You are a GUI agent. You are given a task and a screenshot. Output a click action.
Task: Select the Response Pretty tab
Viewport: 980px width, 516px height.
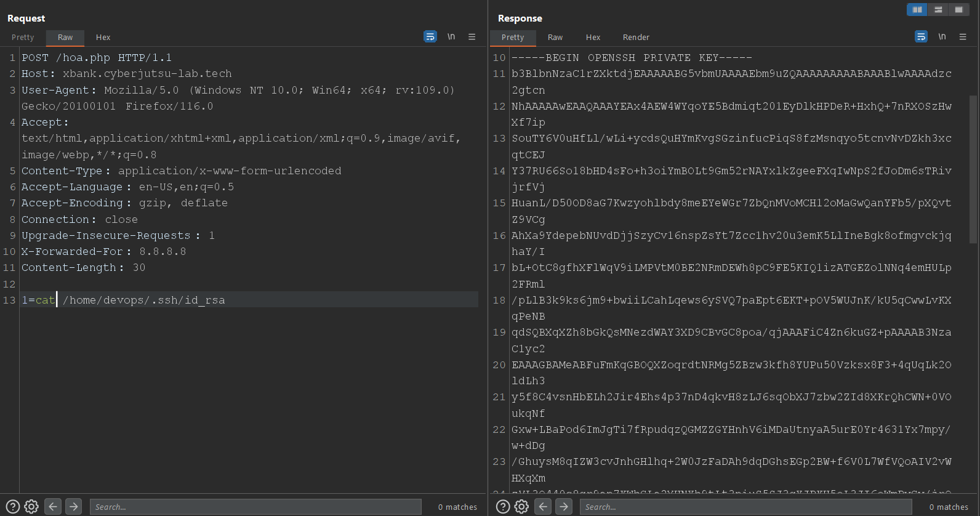tap(513, 38)
